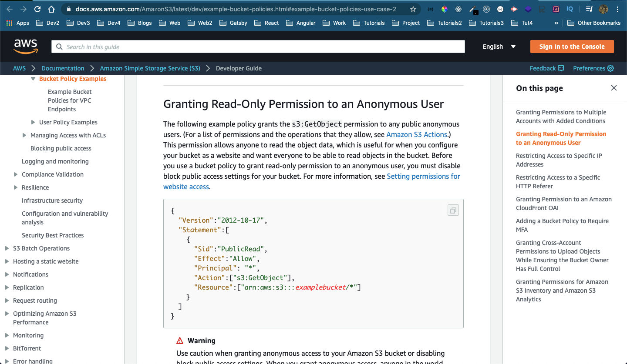This screenshot has height=364, width=627.
Task: Open Security Best Practices sidebar item
Action: click(x=53, y=235)
